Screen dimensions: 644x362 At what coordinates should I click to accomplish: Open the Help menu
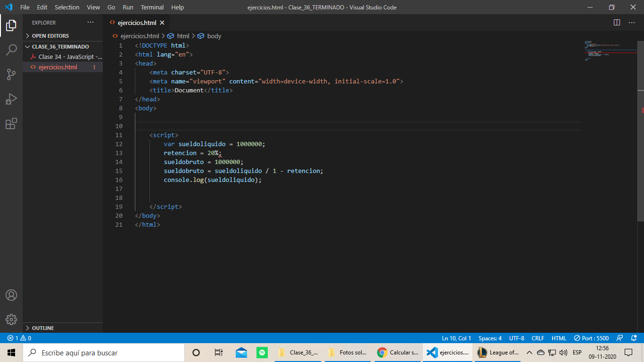pyautogui.click(x=178, y=7)
